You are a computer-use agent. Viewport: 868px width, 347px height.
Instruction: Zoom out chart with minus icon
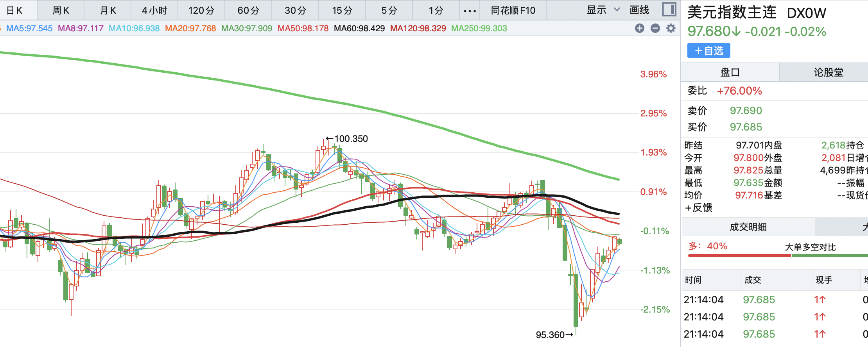click(x=655, y=28)
